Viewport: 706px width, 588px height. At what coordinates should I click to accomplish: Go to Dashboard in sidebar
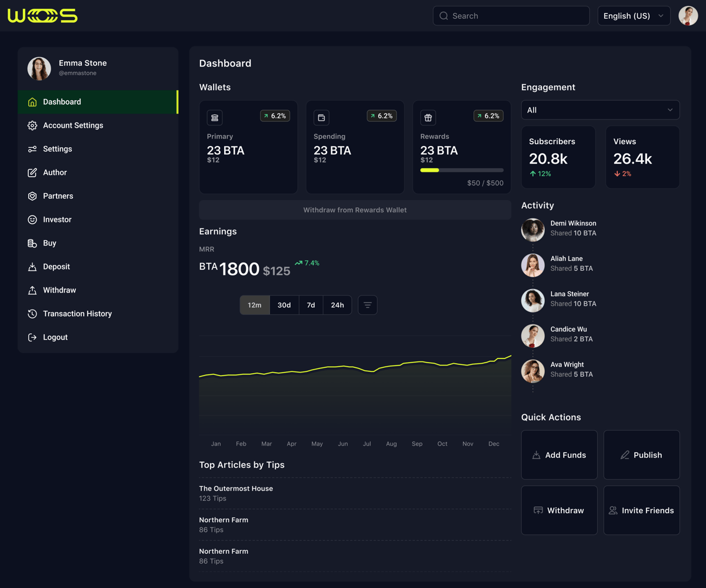click(x=98, y=102)
